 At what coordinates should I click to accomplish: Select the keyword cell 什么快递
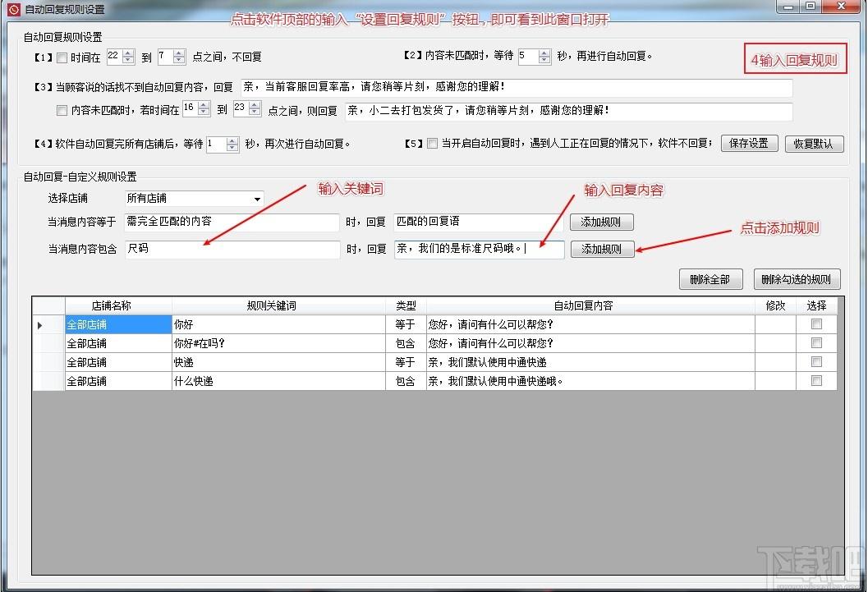[278, 381]
